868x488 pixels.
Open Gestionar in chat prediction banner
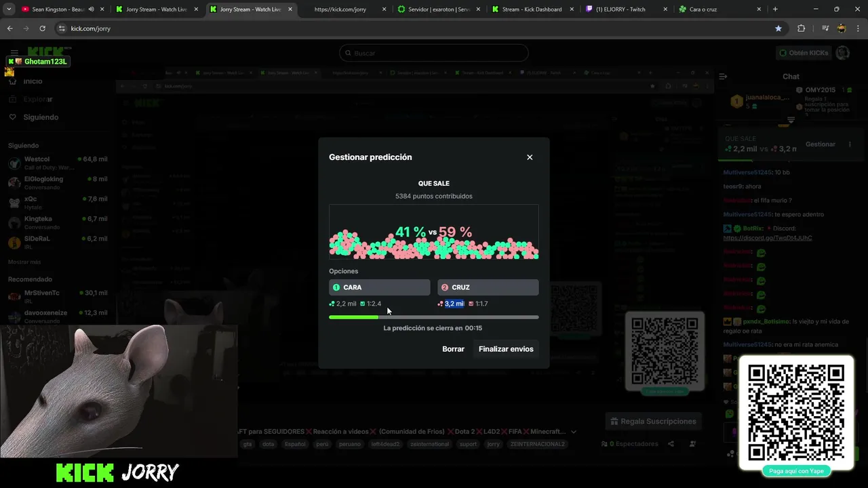click(x=820, y=144)
